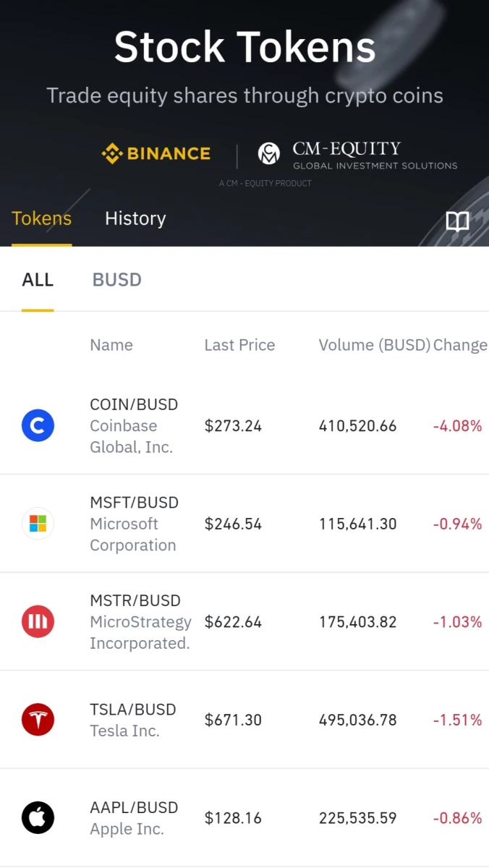
Task: Tap the Tesla logo icon
Action: click(x=38, y=720)
